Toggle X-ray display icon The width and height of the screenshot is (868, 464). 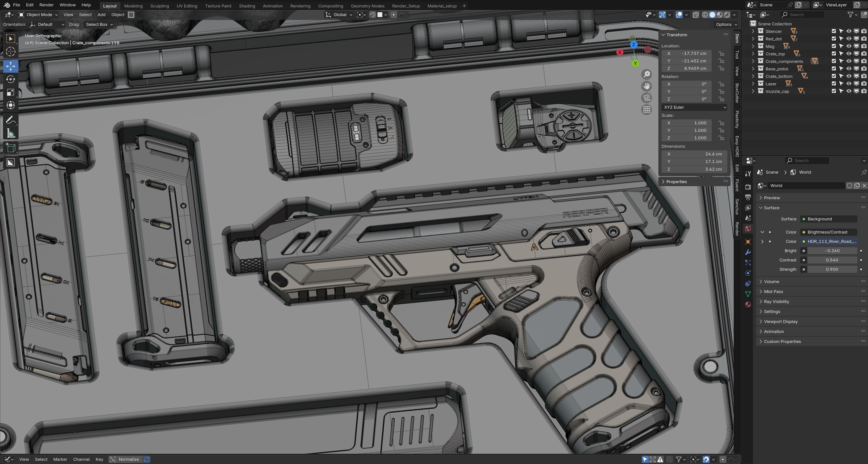click(x=696, y=15)
